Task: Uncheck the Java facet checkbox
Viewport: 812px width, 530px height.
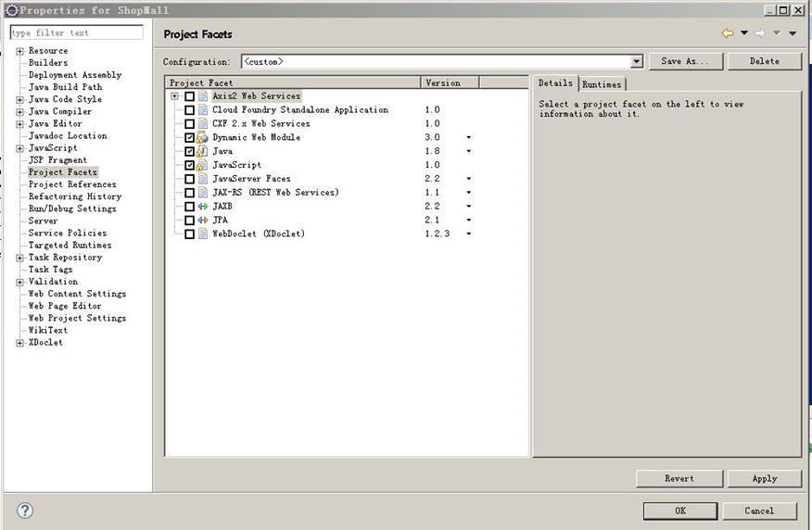Action: (189, 151)
